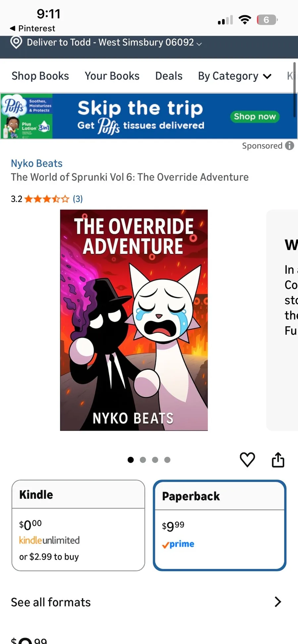Image resolution: width=298 pixels, height=644 pixels.
Task: Tap the Wi-Fi status icon
Action: (245, 20)
